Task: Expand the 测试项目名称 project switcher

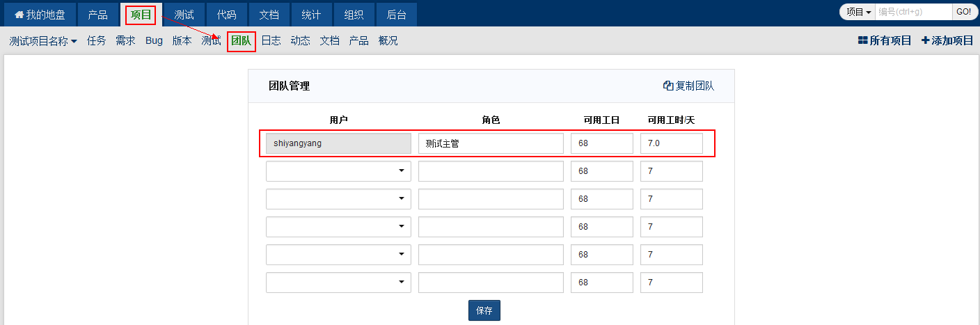Action: tap(43, 41)
